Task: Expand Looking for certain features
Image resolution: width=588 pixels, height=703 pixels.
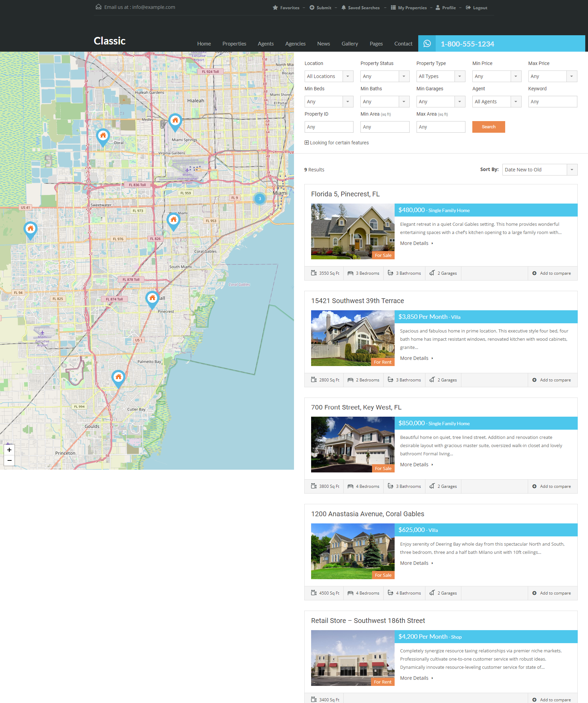Action: pos(336,143)
